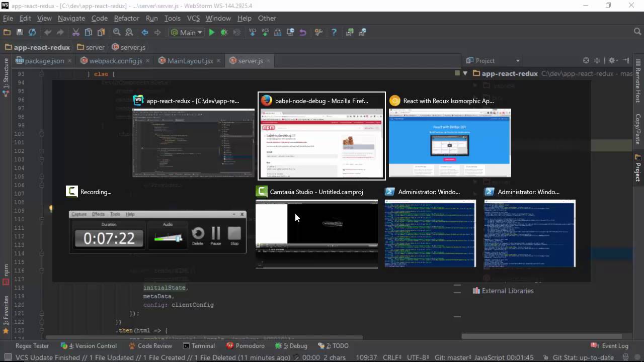Pause the Camtasia recording

(x=216, y=236)
